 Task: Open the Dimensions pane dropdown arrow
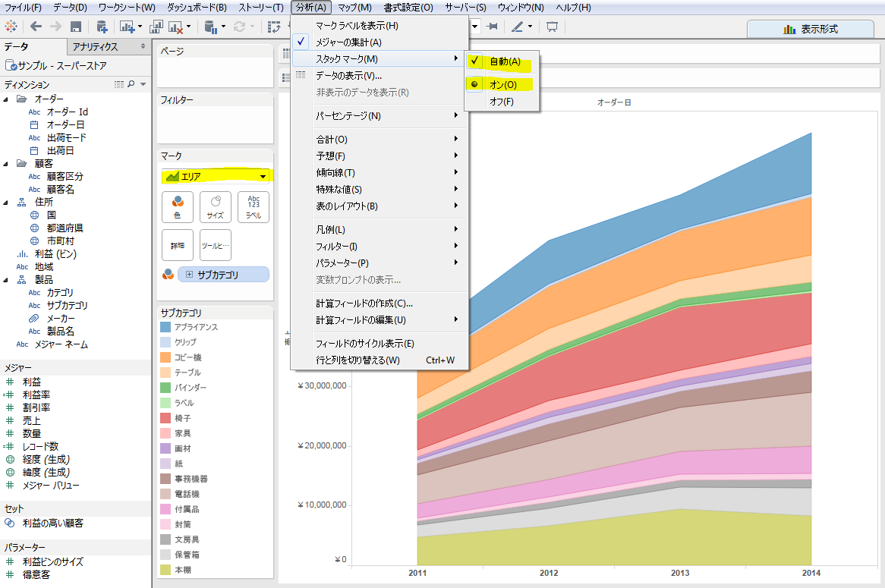pos(143,84)
